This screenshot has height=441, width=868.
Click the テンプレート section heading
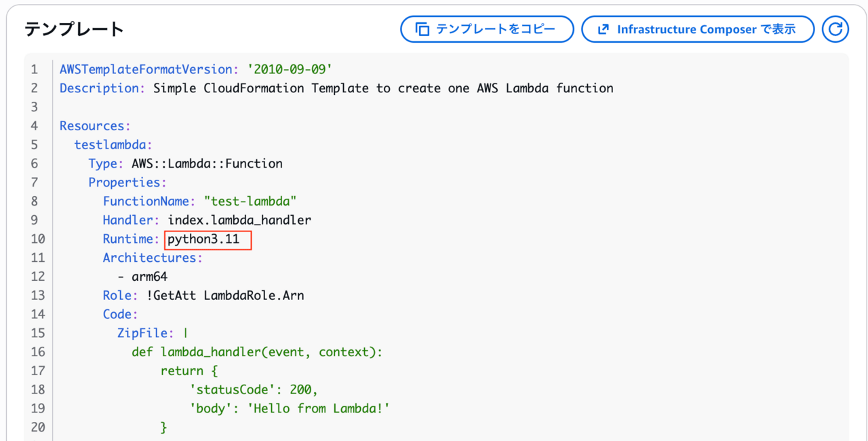click(75, 29)
